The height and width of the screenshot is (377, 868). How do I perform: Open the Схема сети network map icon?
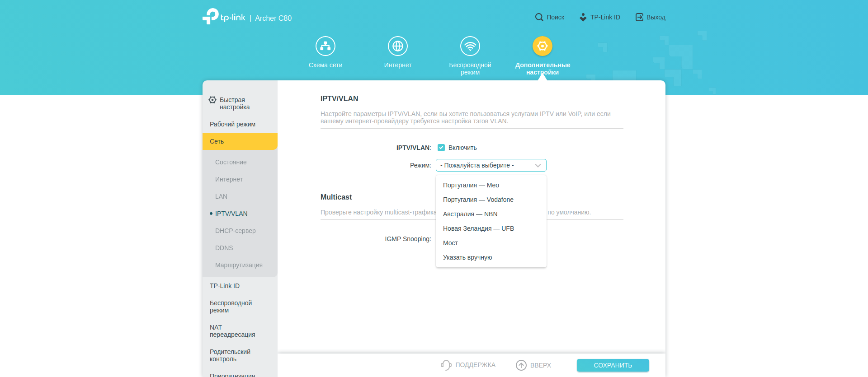pyautogui.click(x=325, y=46)
